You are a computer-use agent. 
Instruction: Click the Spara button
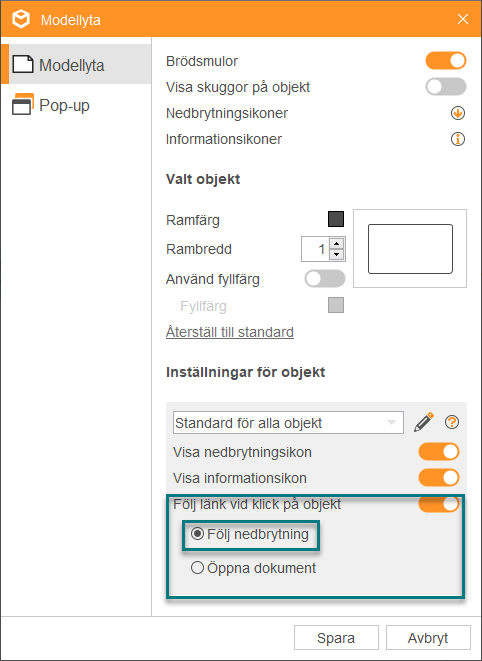pyautogui.click(x=336, y=638)
